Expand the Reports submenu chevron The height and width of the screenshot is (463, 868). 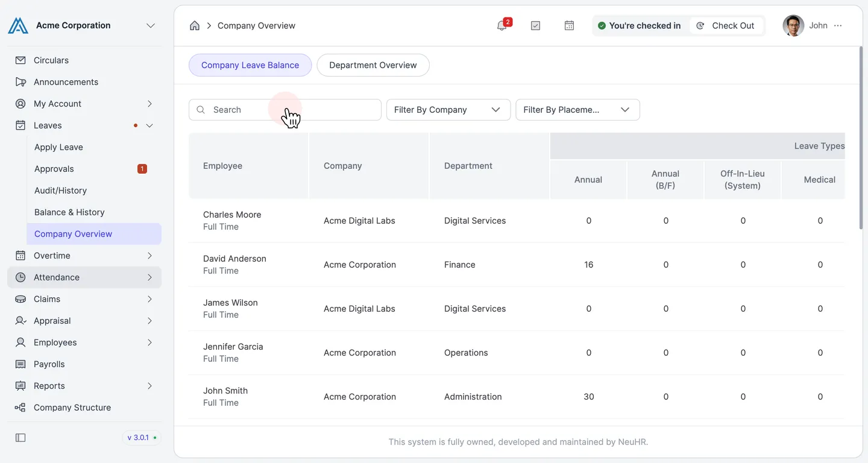[x=149, y=386]
